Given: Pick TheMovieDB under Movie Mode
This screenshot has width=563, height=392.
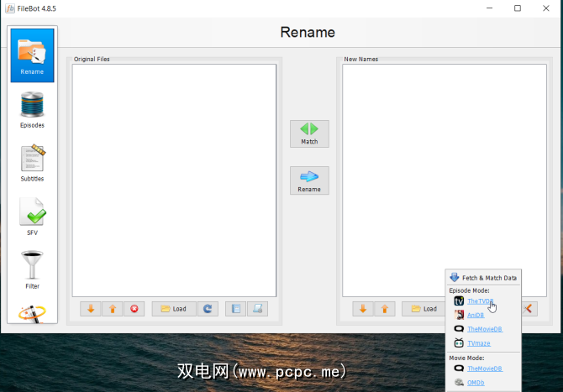Looking at the screenshot, I should (x=484, y=368).
